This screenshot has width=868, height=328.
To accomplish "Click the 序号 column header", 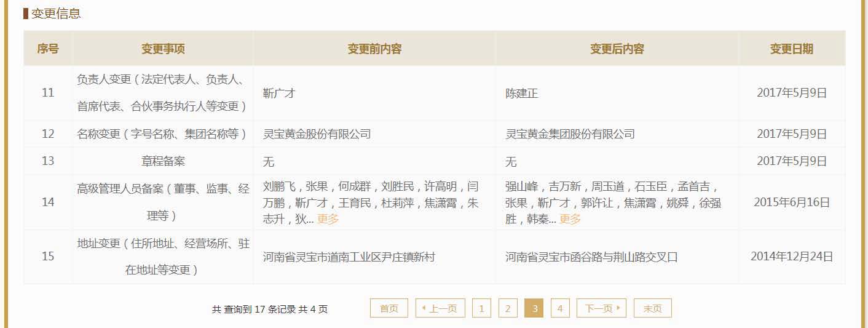I will coord(48,49).
